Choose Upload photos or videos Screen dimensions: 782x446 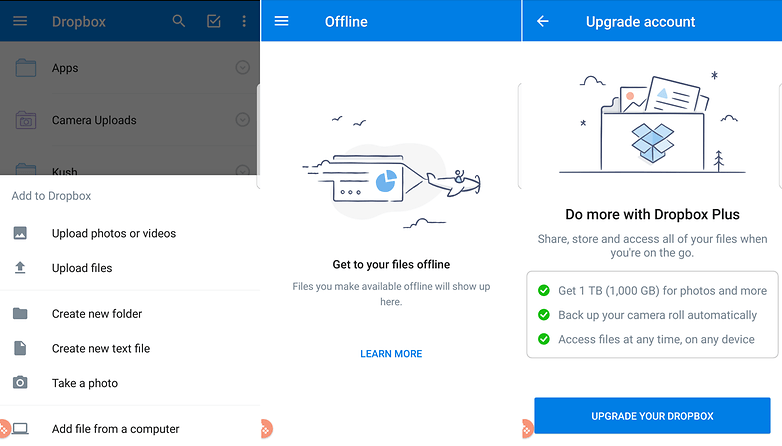point(114,233)
